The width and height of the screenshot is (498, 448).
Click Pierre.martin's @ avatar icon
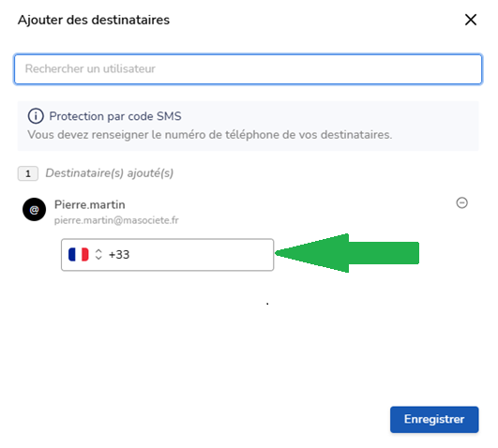click(35, 210)
